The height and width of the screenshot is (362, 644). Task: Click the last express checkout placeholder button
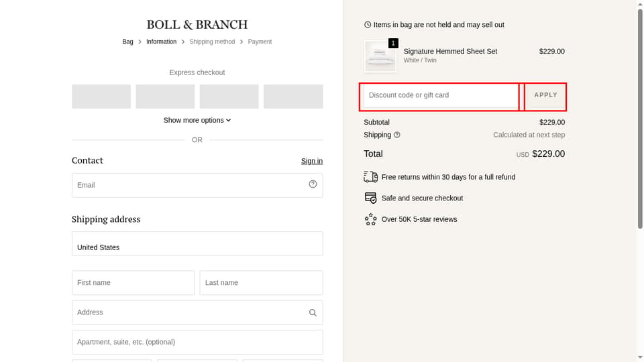point(293,97)
